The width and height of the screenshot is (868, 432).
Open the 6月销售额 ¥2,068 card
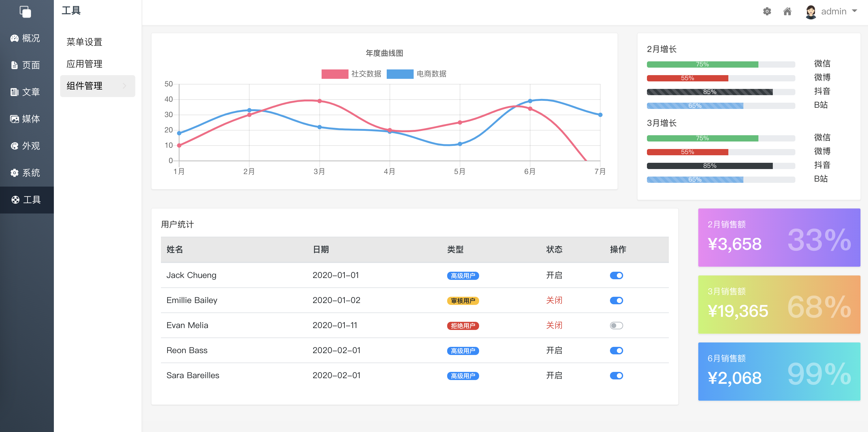point(779,372)
